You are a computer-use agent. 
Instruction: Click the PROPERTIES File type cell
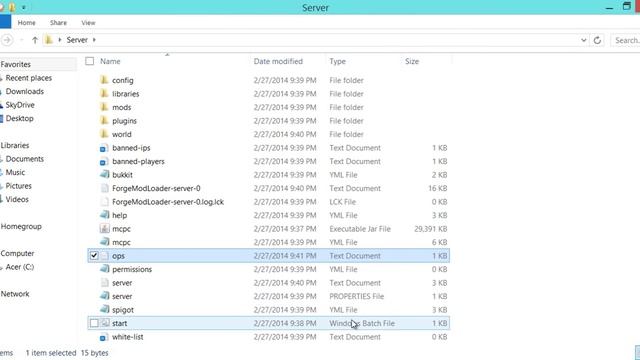(356, 296)
